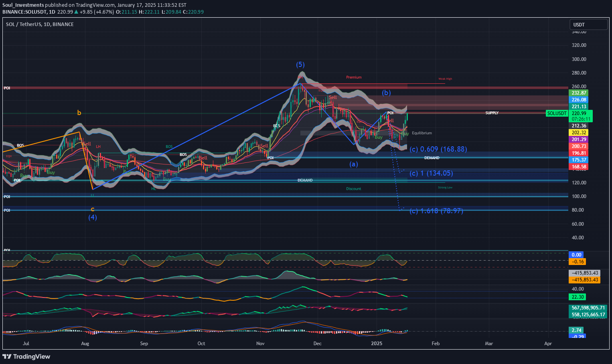Click the 2025 date on time axis
Image resolution: width=612 pixels, height=364 pixels.
(377, 344)
